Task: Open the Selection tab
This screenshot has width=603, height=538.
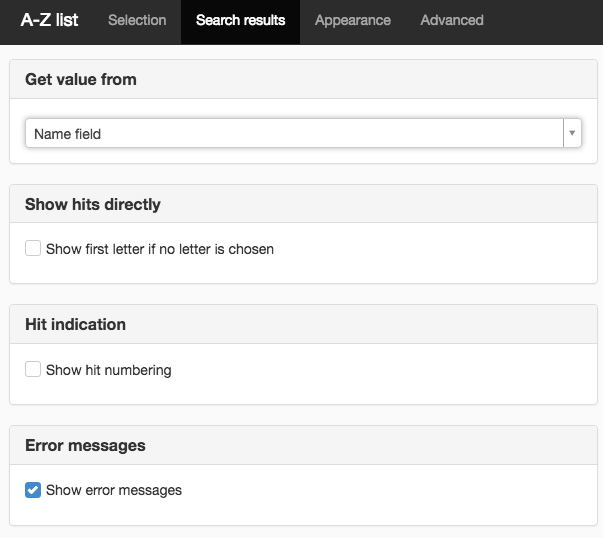Action: point(137,20)
